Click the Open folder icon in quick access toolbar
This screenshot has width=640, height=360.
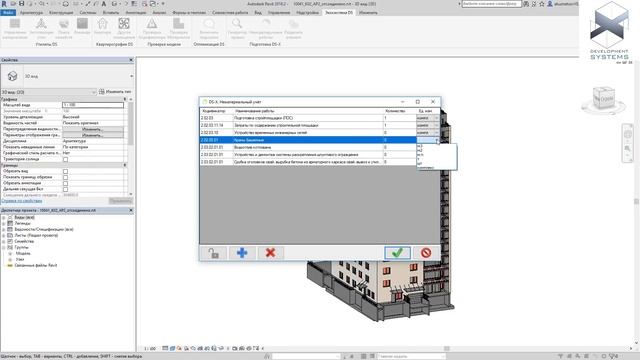pos(13,4)
